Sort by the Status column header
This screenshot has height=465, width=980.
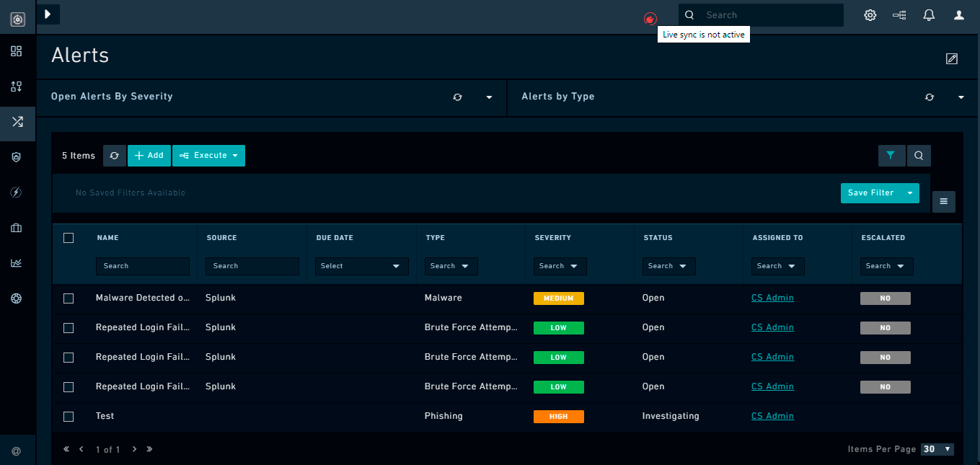coord(658,238)
